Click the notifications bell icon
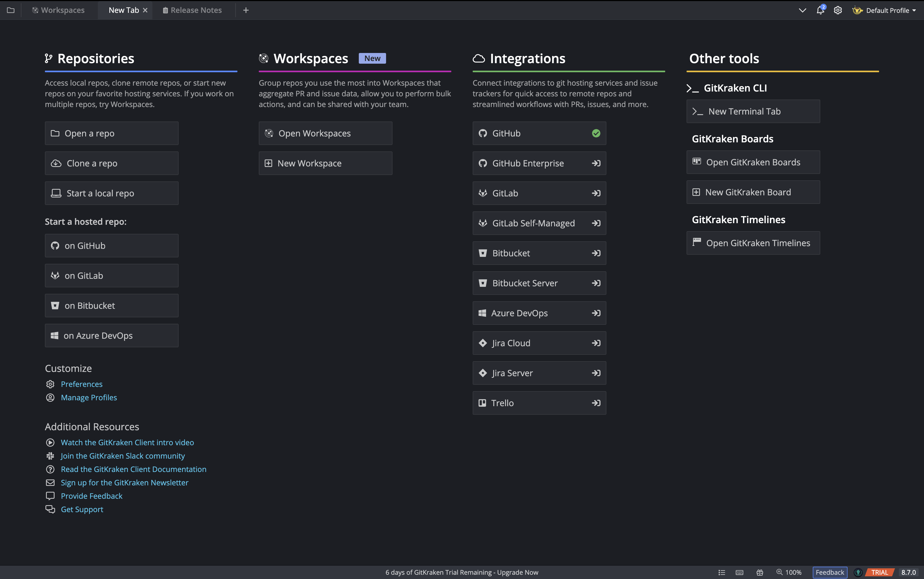The image size is (924, 579). tap(820, 10)
